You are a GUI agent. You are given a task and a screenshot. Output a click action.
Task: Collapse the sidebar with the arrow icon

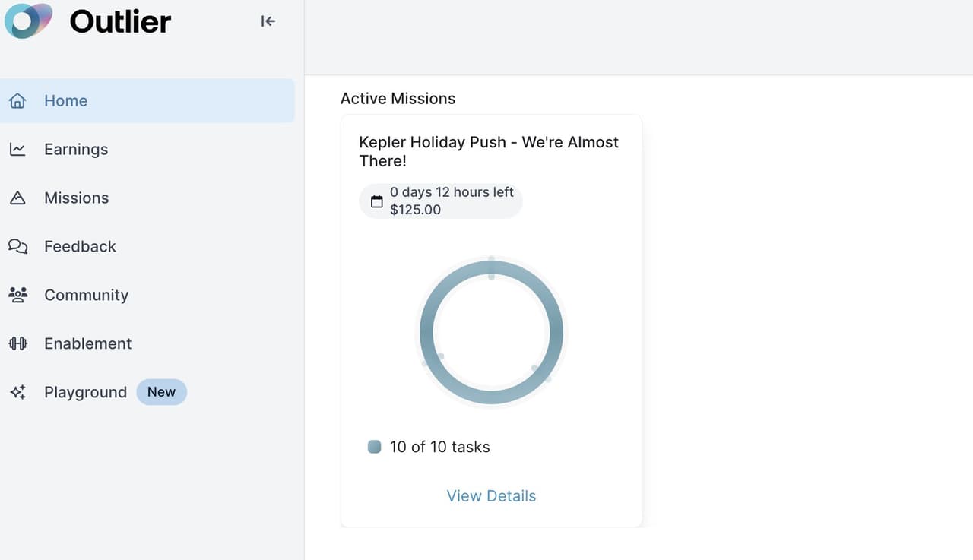tap(268, 21)
